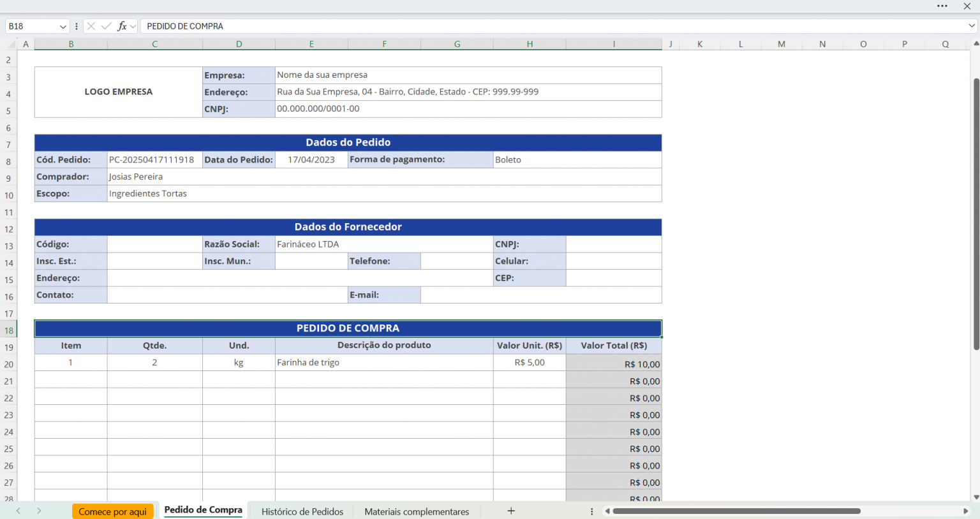Click the horizontal scrollbar thumb
Screen dimensions: 980x519
(x=736, y=511)
